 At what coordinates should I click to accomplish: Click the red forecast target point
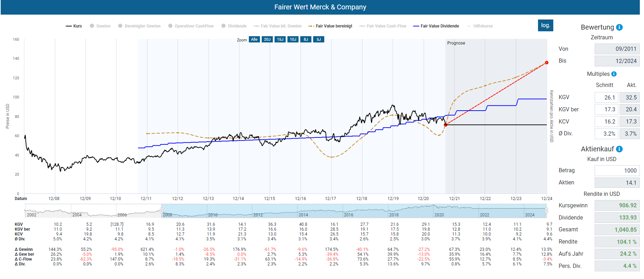click(x=547, y=63)
